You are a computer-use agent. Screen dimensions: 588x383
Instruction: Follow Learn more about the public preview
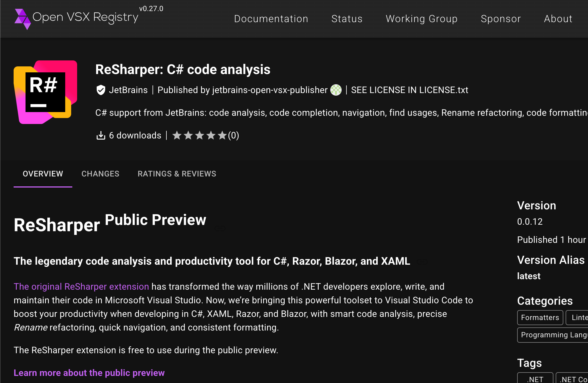click(89, 373)
